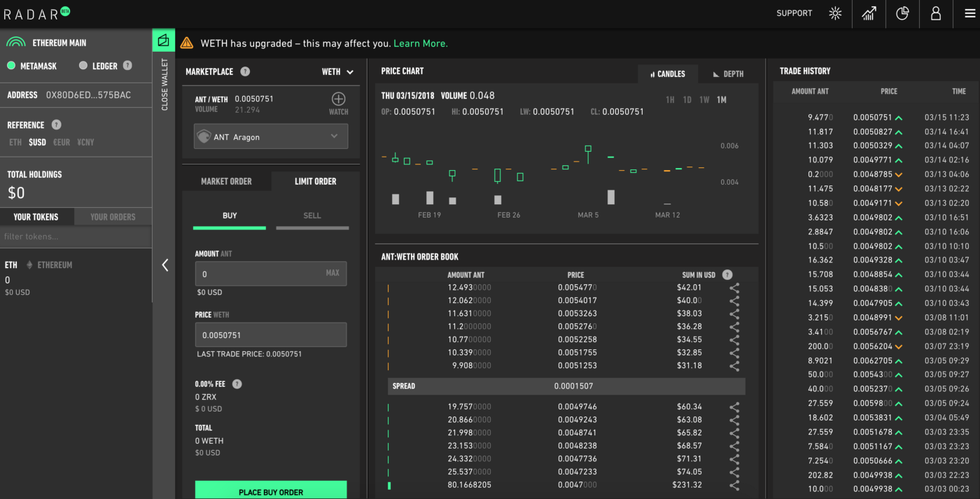Select the Limit Order tab
The height and width of the screenshot is (499, 980).
pos(316,181)
